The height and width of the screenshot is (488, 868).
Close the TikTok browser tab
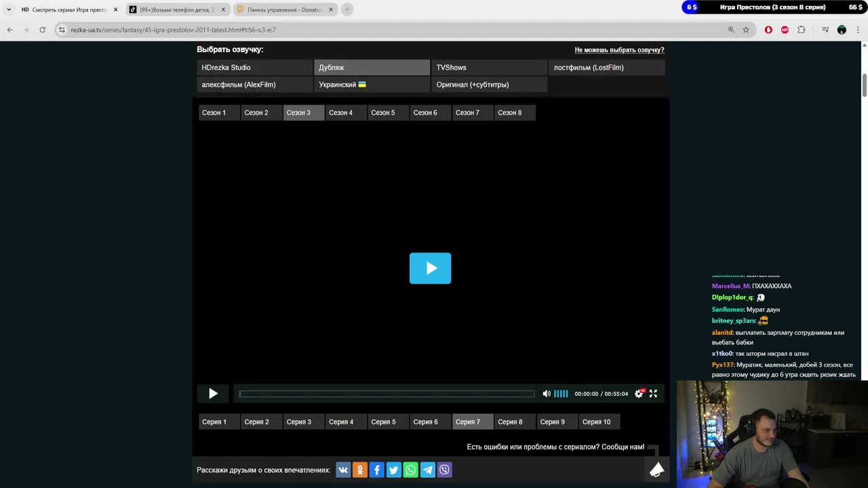(x=223, y=9)
